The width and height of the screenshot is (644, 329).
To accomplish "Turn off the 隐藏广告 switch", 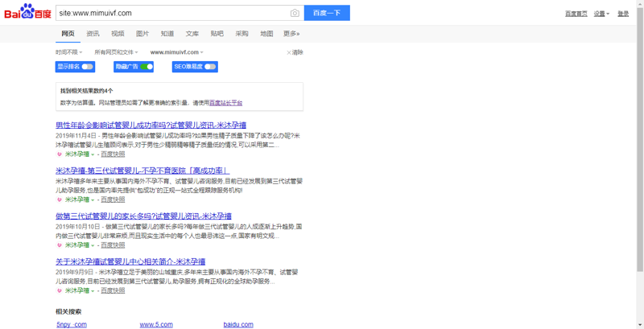I will click(146, 67).
